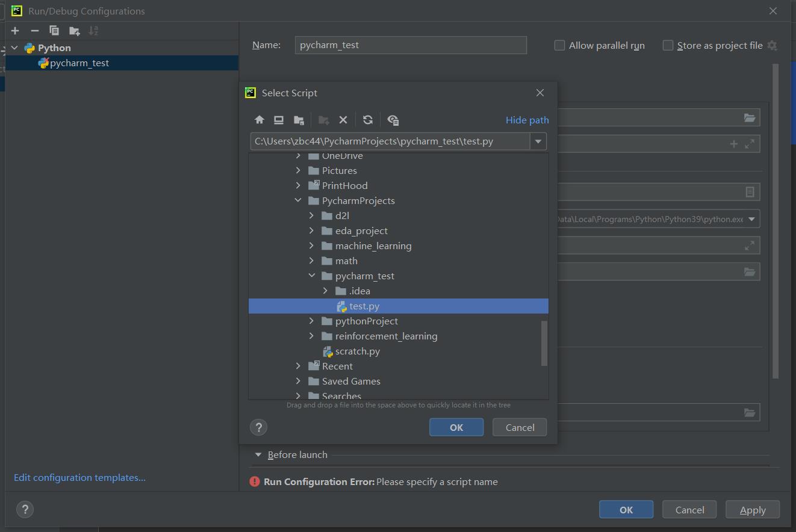Enable Store as project file checkbox
This screenshot has width=796, height=532.
[x=668, y=45]
